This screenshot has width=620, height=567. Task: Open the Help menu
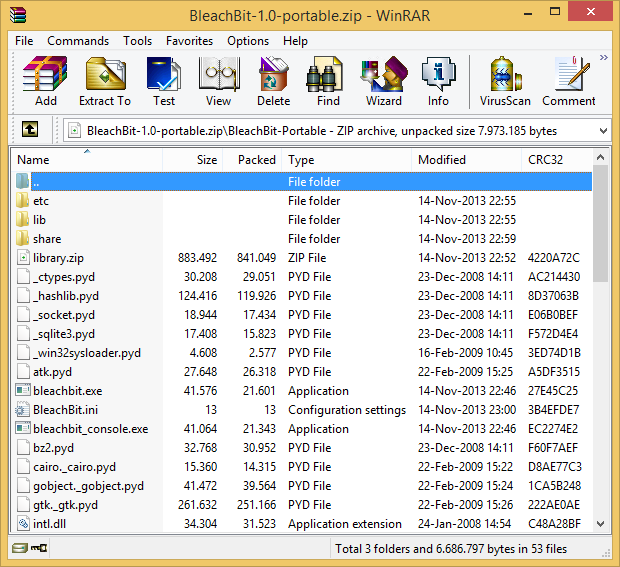tap(295, 41)
